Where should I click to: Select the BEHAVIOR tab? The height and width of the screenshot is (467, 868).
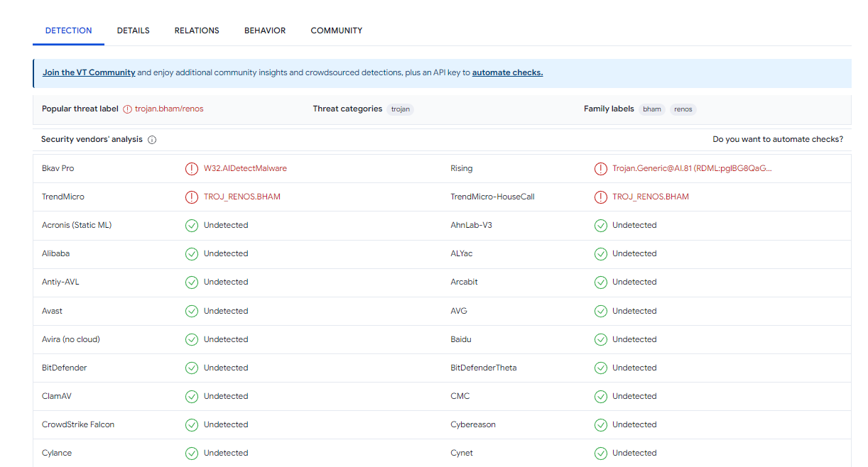pyautogui.click(x=265, y=31)
